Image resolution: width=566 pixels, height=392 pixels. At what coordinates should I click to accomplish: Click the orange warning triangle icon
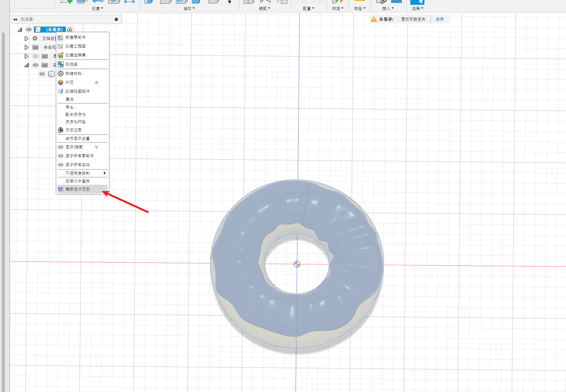[x=374, y=19]
